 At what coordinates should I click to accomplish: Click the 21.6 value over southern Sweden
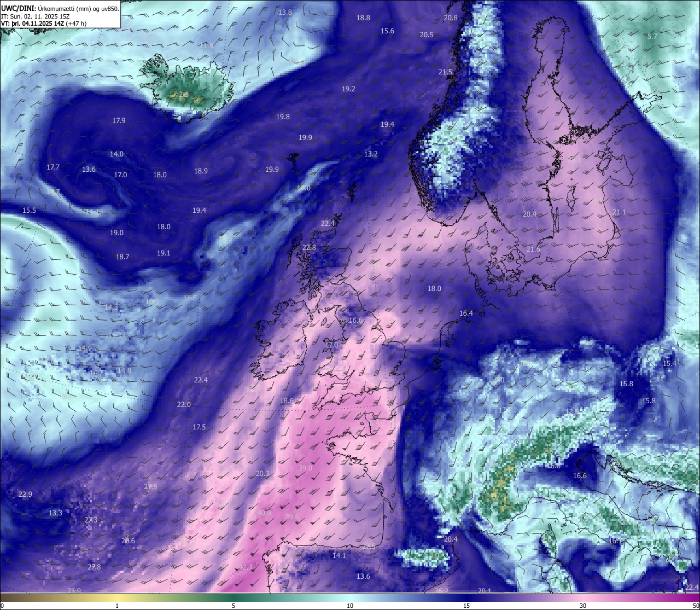[x=533, y=249]
